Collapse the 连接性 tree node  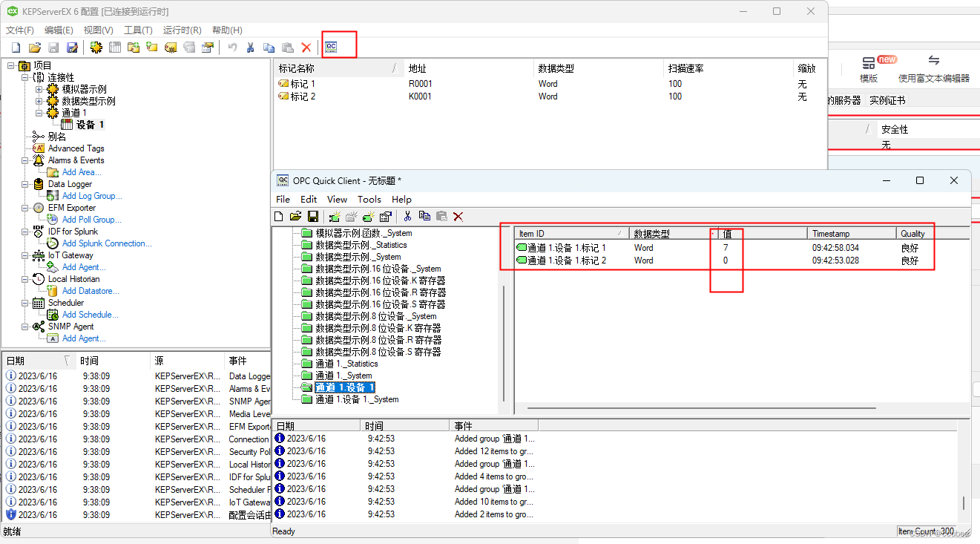click(x=25, y=77)
